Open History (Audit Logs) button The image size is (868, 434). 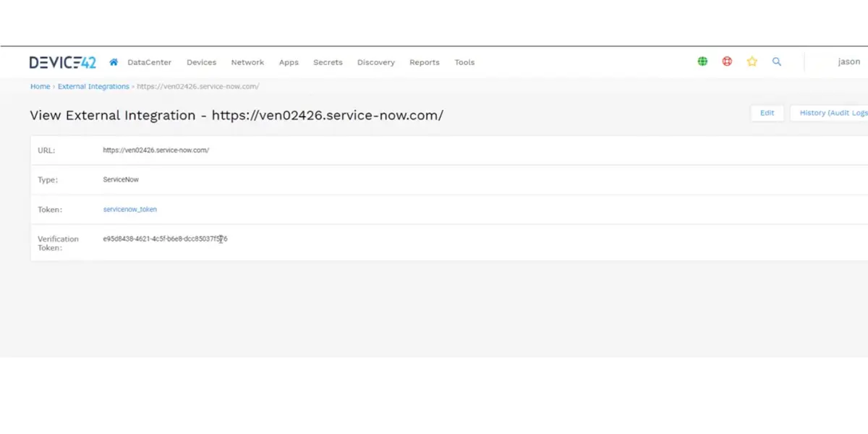830,113
